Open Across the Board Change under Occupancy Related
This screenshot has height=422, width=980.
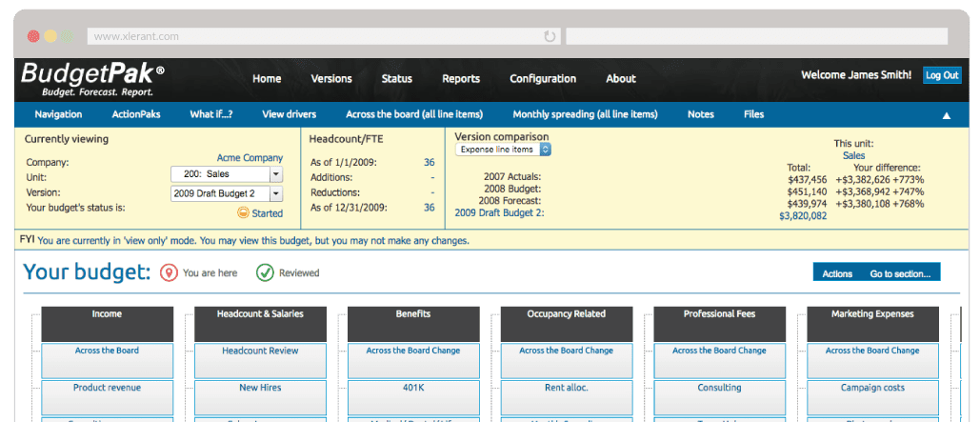point(567,361)
